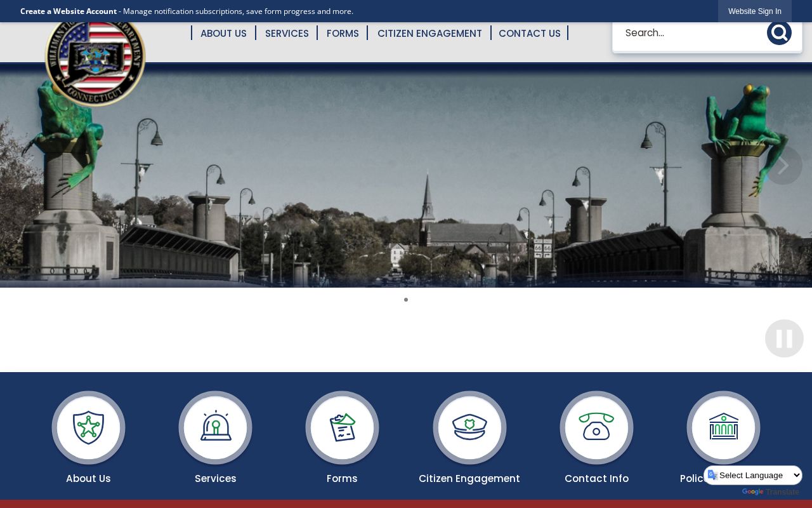Viewport: 812px width, 508px height.
Task: Click the magnifying glass search icon
Action: pyautogui.click(x=779, y=33)
